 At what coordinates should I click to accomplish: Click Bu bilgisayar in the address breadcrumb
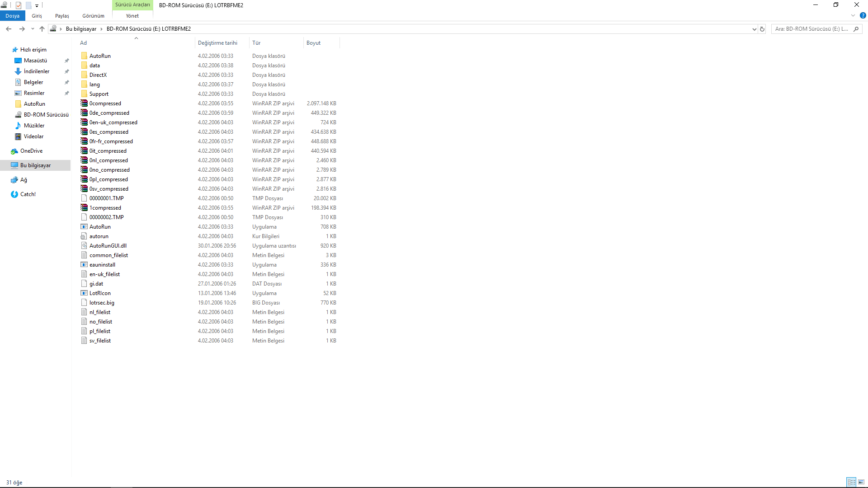[81, 29]
